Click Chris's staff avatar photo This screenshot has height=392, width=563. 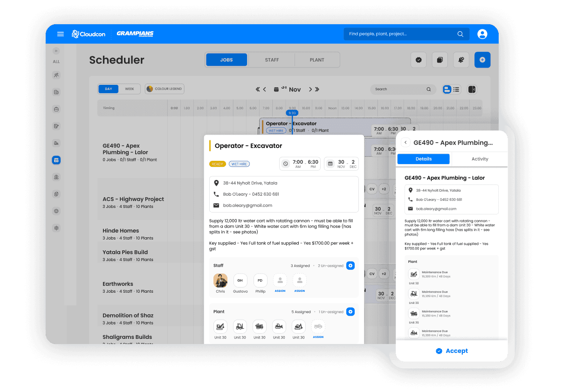pos(220,280)
